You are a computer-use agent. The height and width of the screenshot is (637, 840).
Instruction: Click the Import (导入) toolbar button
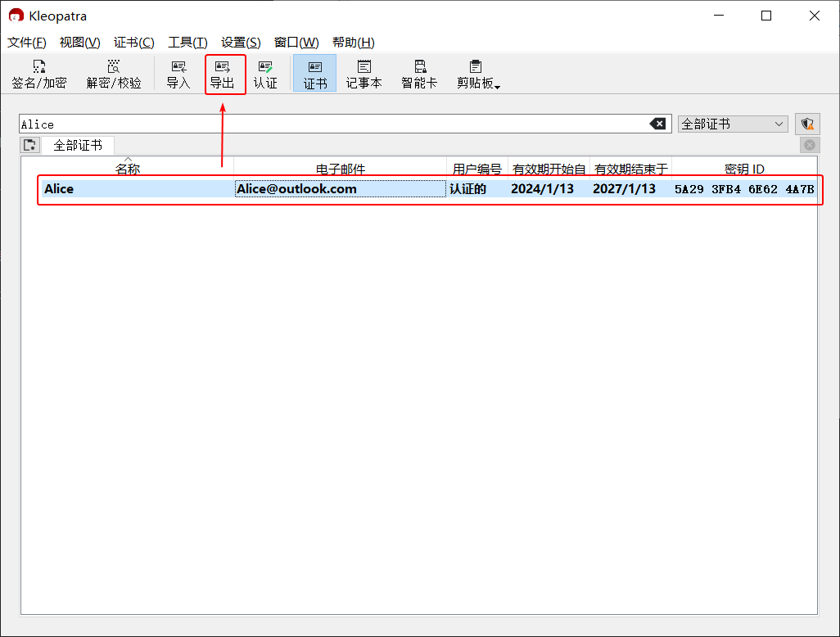click(x=178, y=74)
